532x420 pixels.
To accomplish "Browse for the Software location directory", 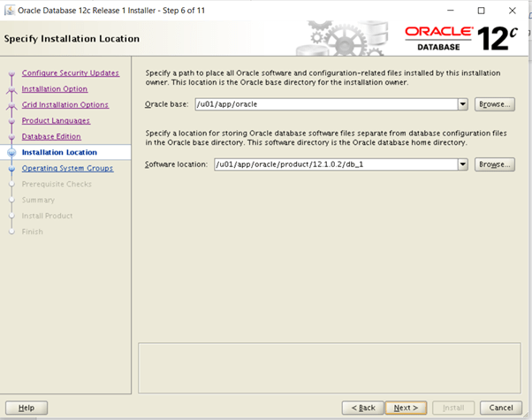I will tap(495, 164).
